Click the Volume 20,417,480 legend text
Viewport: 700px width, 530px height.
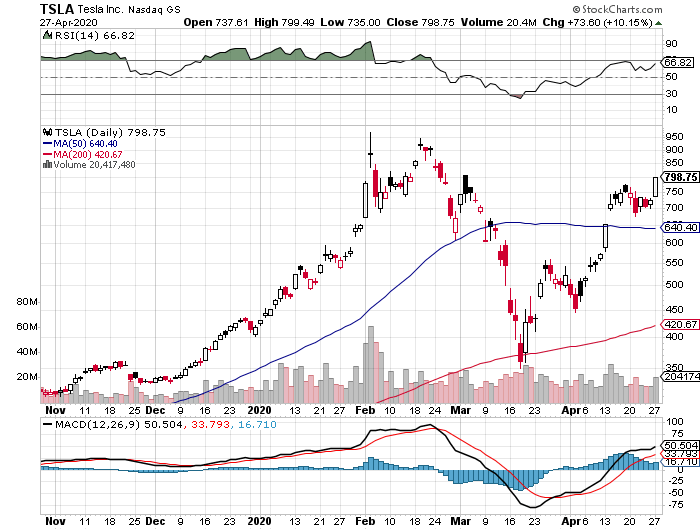(x=94, y=164)
